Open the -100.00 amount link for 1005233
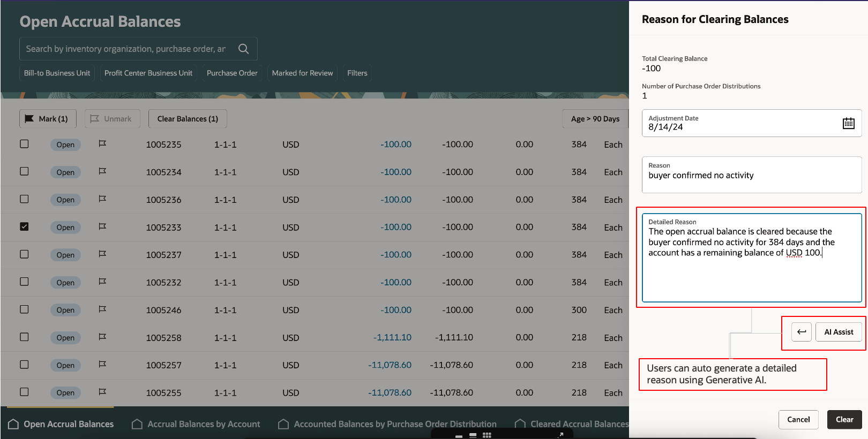The image size is (868, 439). (x=396, y=227)
